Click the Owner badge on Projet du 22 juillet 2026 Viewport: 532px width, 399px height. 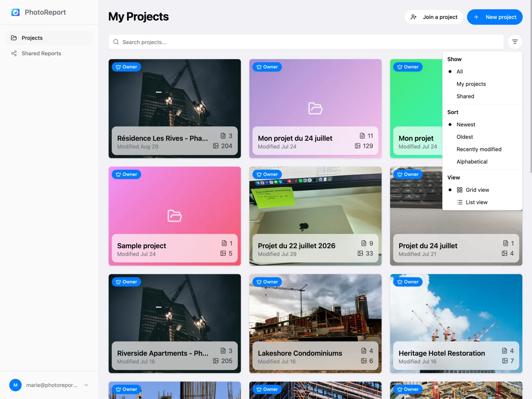(267, 174)
